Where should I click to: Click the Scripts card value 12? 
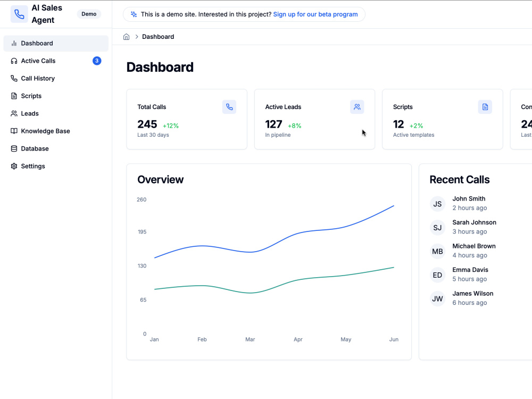(x=398, y=124)
